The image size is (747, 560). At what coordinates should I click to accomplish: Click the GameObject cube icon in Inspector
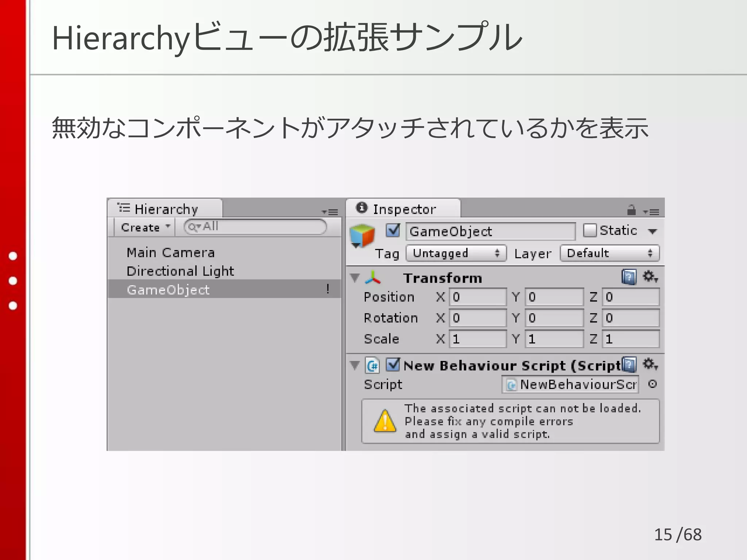tap(362, 236)
